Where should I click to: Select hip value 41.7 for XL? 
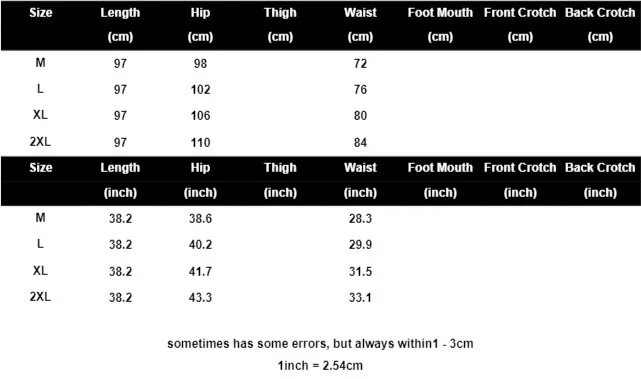[200, 271]
